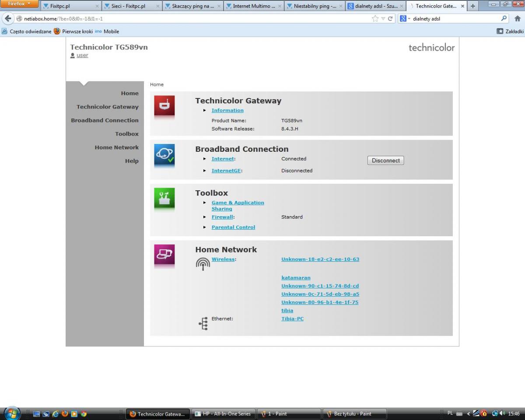Image resolution: width=525 pixels, height=420 pixels.
Task: Click the red Technicolor Gateway section icon
Action: click(x=164, y=105)
